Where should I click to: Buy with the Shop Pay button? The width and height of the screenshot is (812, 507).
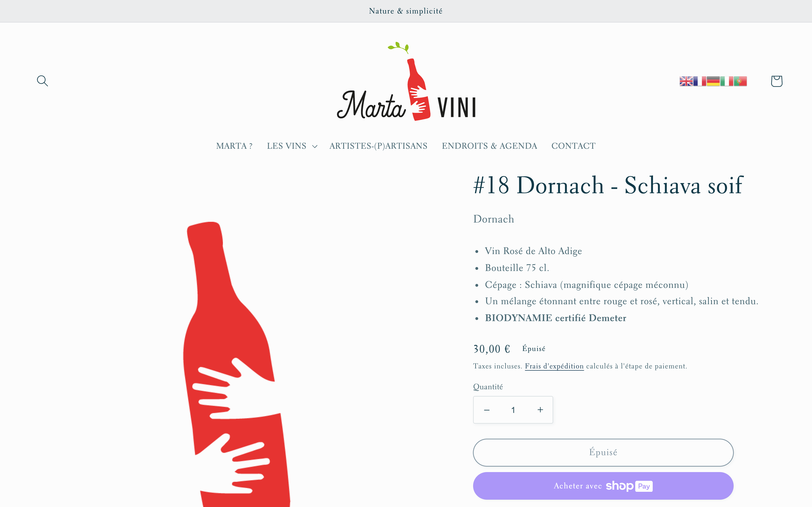click(x=603, y=486)
